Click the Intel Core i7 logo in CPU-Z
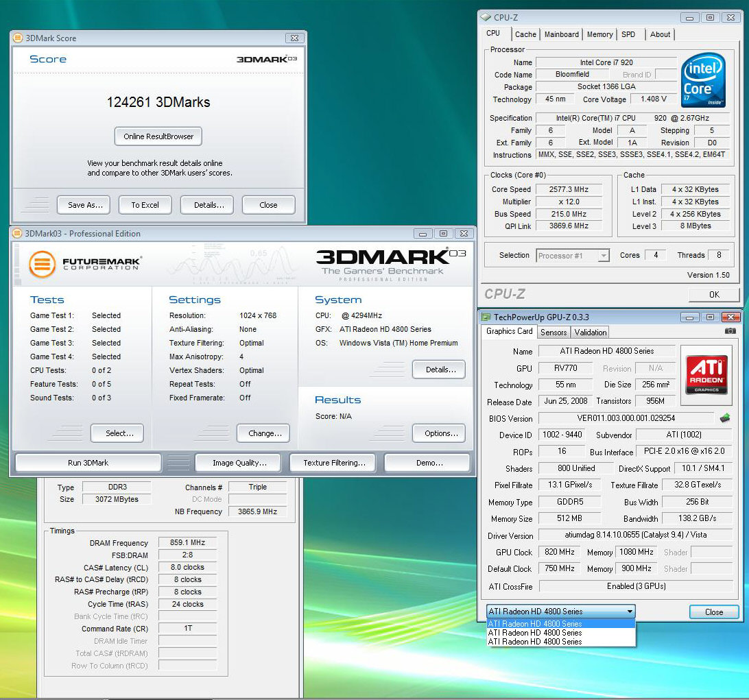Viewport: 749px width, 700px height. [704, 80]
